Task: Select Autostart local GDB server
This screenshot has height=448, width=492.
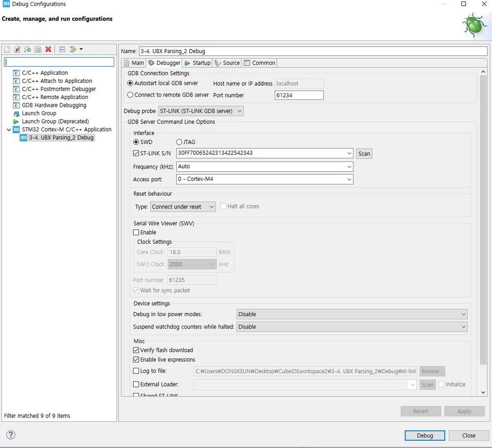Action: point(130,83)
